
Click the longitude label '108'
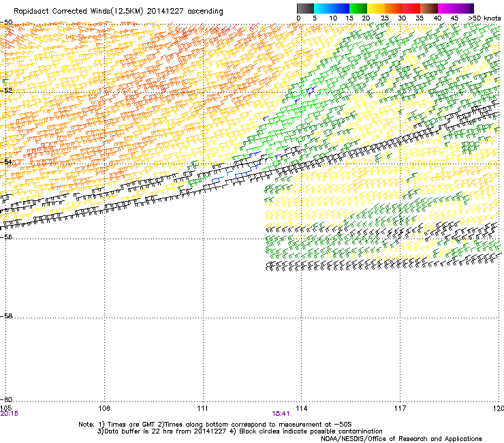(104, 408)
